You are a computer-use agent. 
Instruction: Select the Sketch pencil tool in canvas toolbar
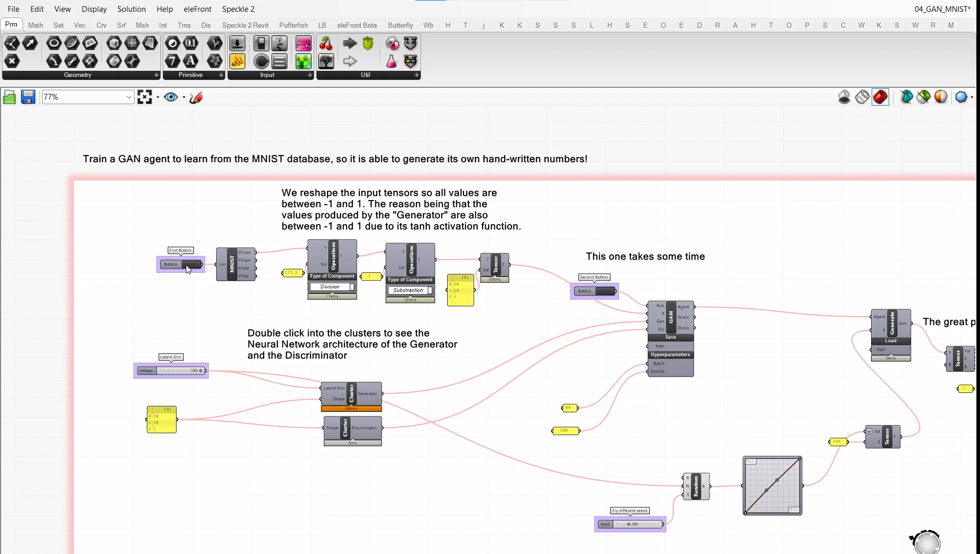click(x=196, y=97)
